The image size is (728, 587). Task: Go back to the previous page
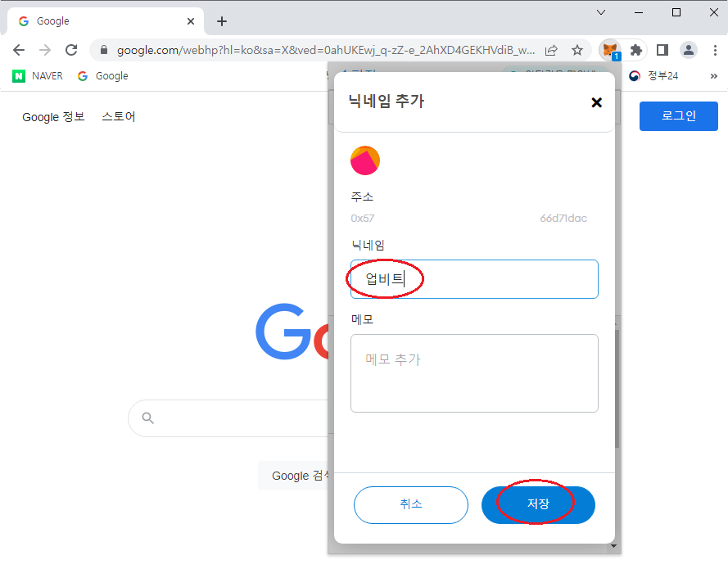tap(19, 50)
